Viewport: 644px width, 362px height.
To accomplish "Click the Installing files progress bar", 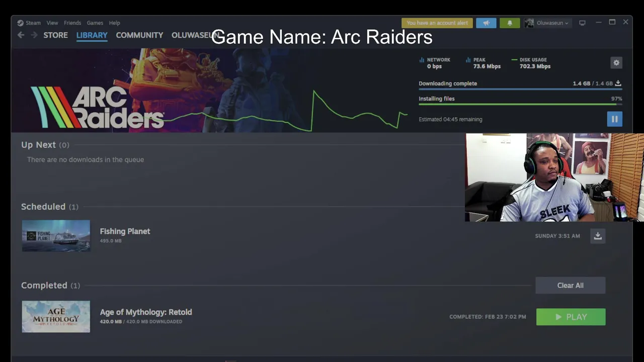I will (520, 104).
